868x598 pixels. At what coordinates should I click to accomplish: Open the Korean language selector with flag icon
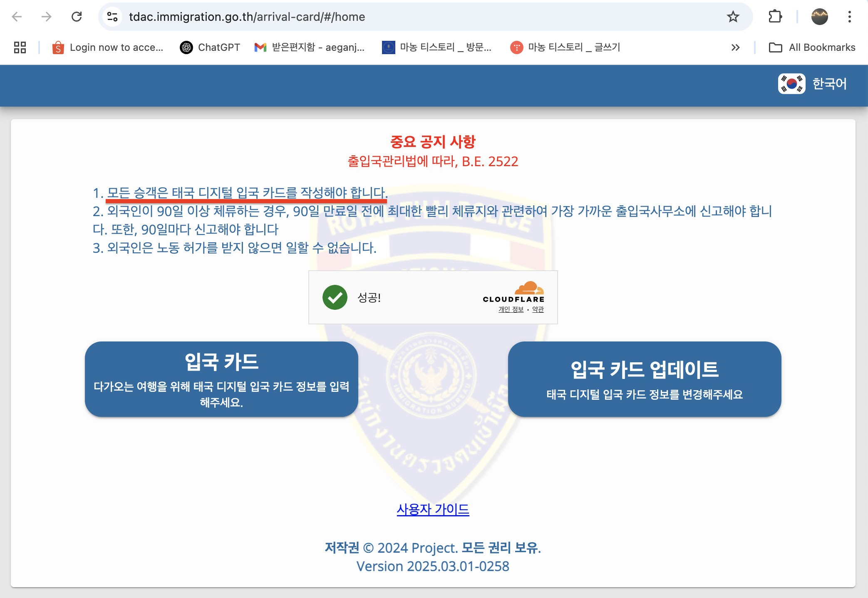point(811,85)
